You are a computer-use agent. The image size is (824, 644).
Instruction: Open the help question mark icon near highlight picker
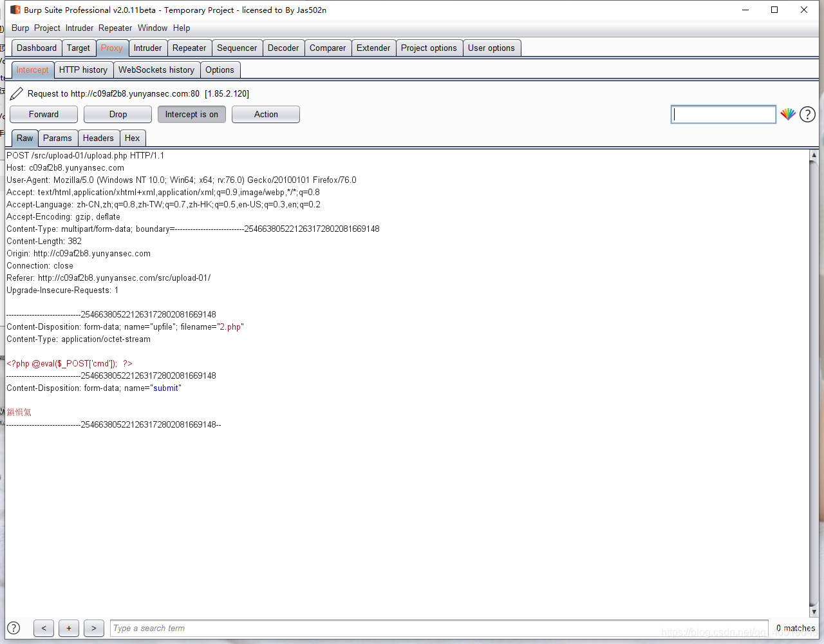click(807, 115)
